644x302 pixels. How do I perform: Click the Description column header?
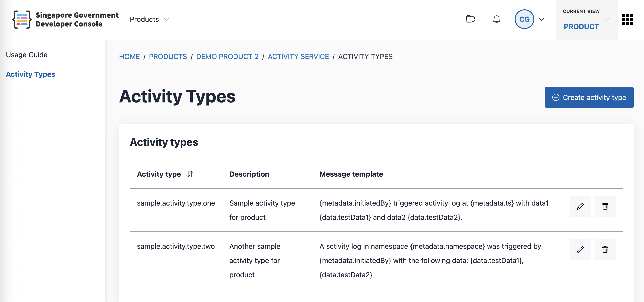pos(249,174)
